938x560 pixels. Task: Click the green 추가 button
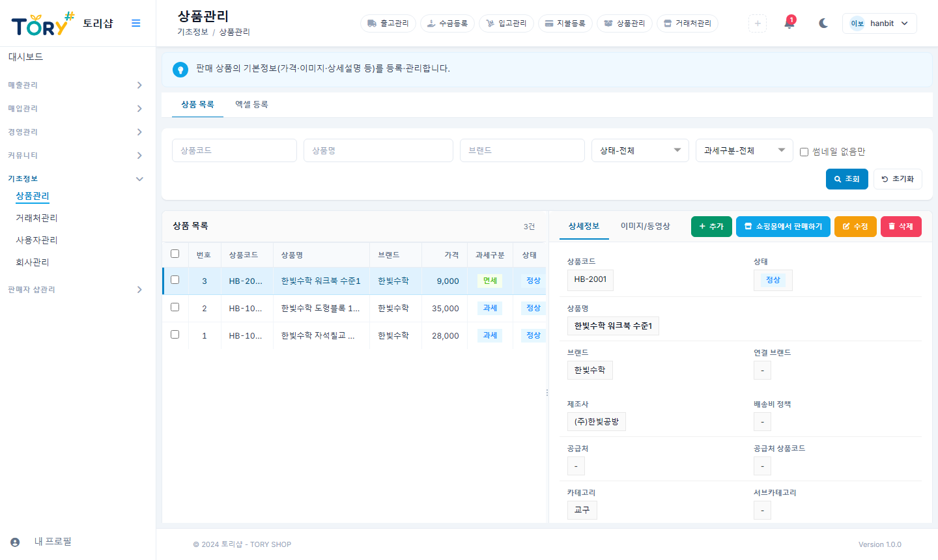(x=711, y=227)
